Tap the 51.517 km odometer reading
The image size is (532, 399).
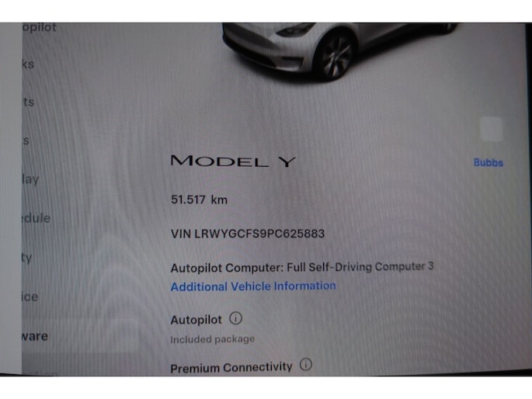pyautogui.click(x=199, y=199)
